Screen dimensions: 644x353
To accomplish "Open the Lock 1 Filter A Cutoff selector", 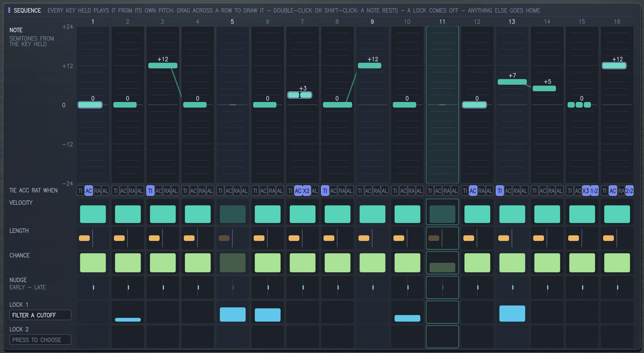I will (x=40, y=315).
